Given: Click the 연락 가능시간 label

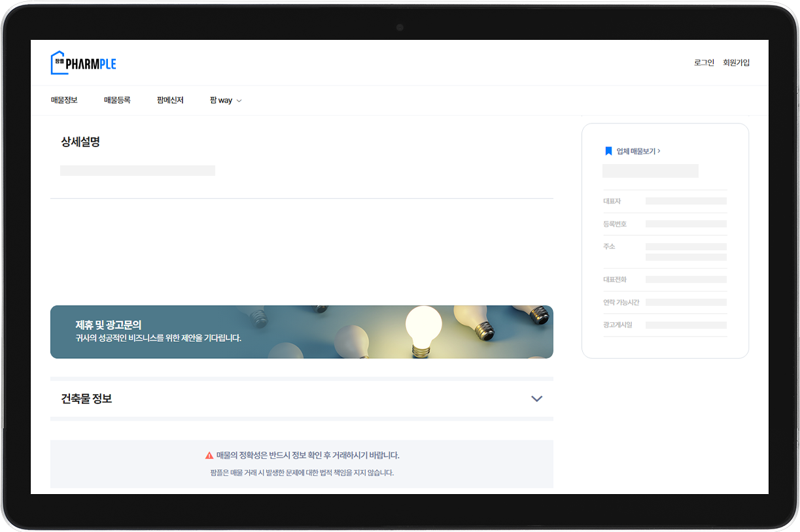Looking at the screenshot, I should 621,303.
